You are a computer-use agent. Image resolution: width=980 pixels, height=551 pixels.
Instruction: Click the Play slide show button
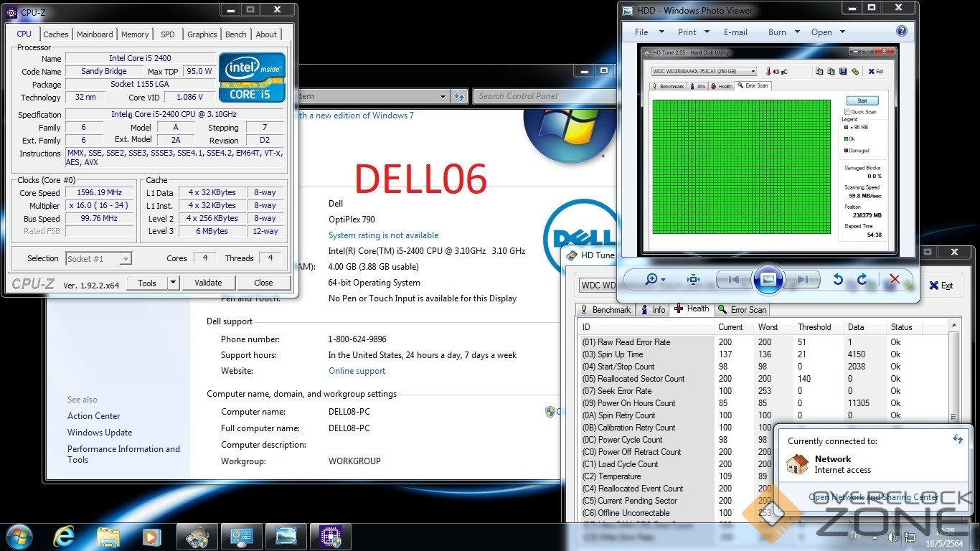tap(768, 280)
